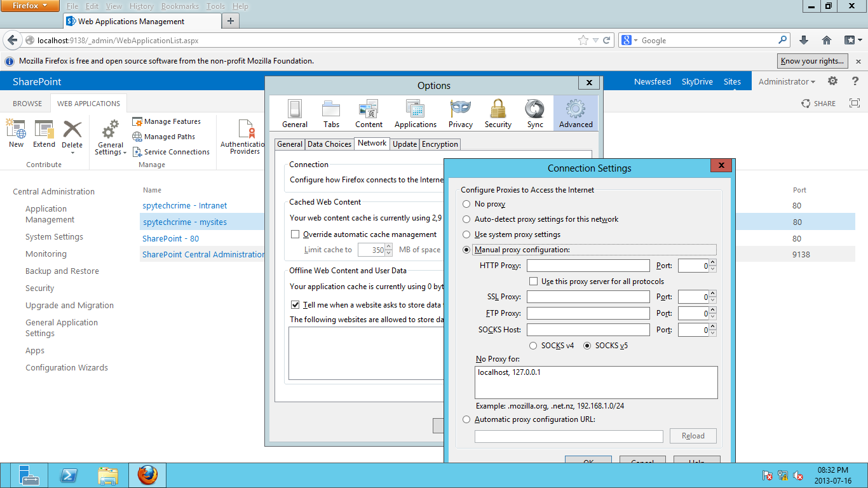The width and height of the screenshot is (868, 488).
Task: Click the Extend web application icon
Action: 44,134
